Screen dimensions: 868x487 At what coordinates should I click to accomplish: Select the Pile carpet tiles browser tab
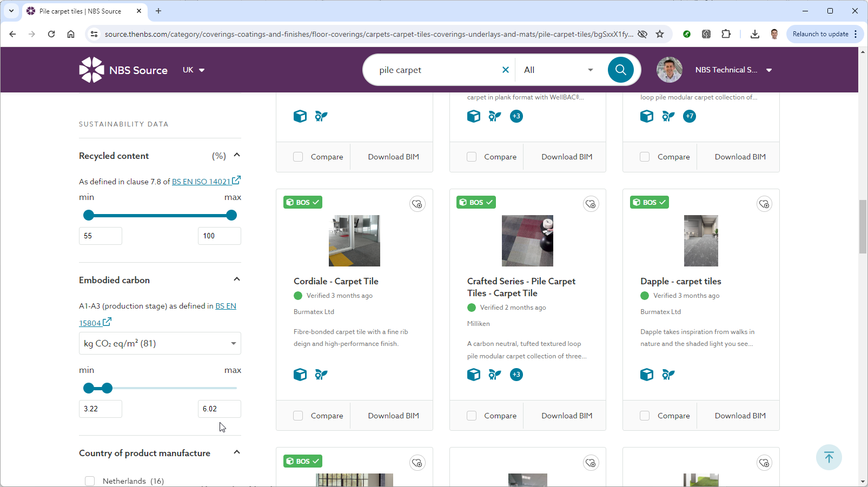pos(84,11)
